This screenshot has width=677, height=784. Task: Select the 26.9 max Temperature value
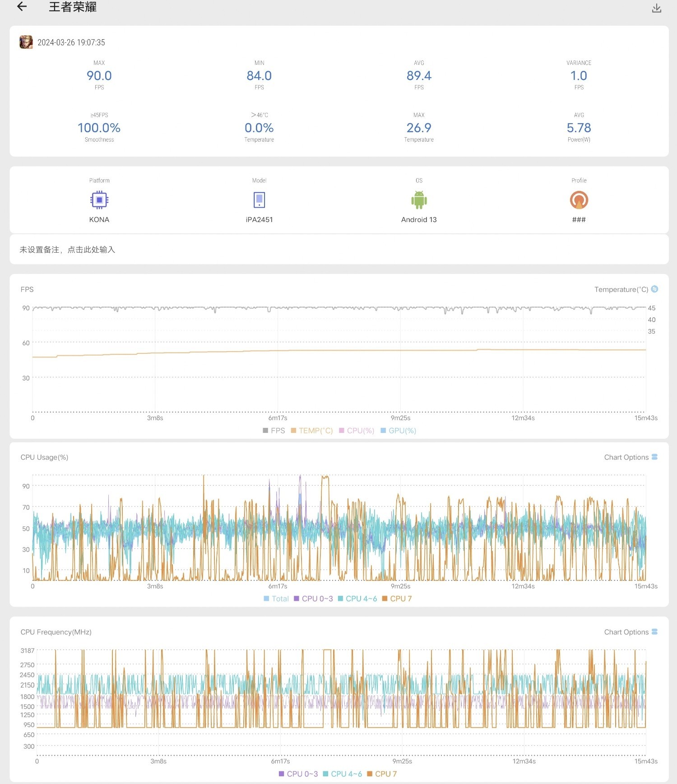point(419,128)
